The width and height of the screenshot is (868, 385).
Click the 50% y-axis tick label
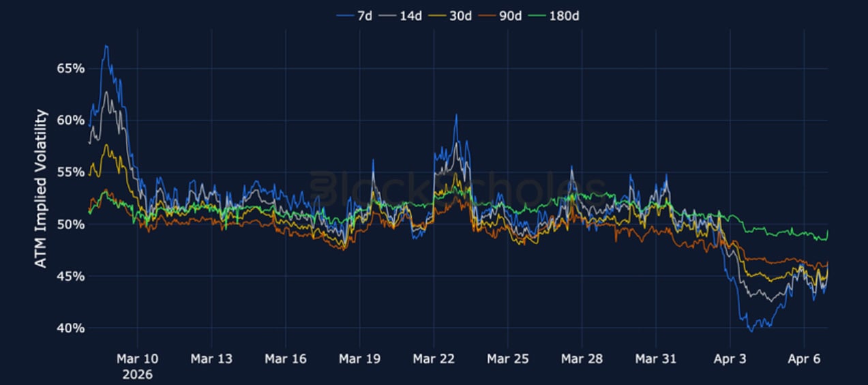70,224
